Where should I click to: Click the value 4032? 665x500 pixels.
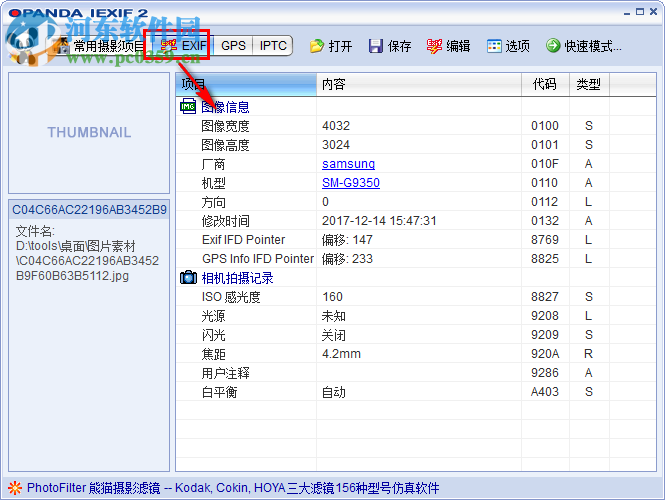[336, 126]
